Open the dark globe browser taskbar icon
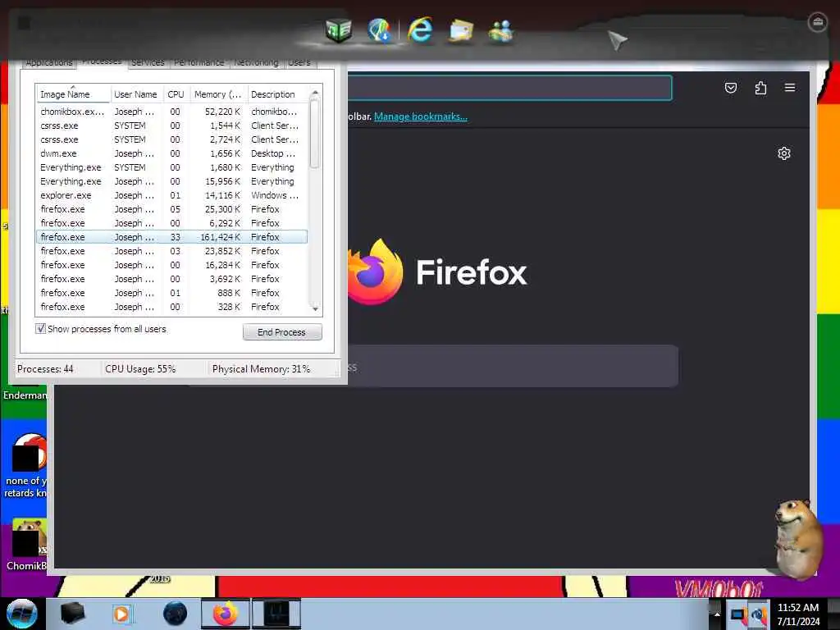This screenshot has width=840, height=630. click(x=175, y=614)
